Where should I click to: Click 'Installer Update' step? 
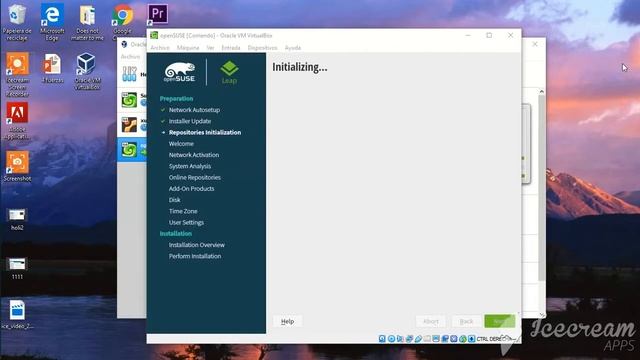[190, 121]
